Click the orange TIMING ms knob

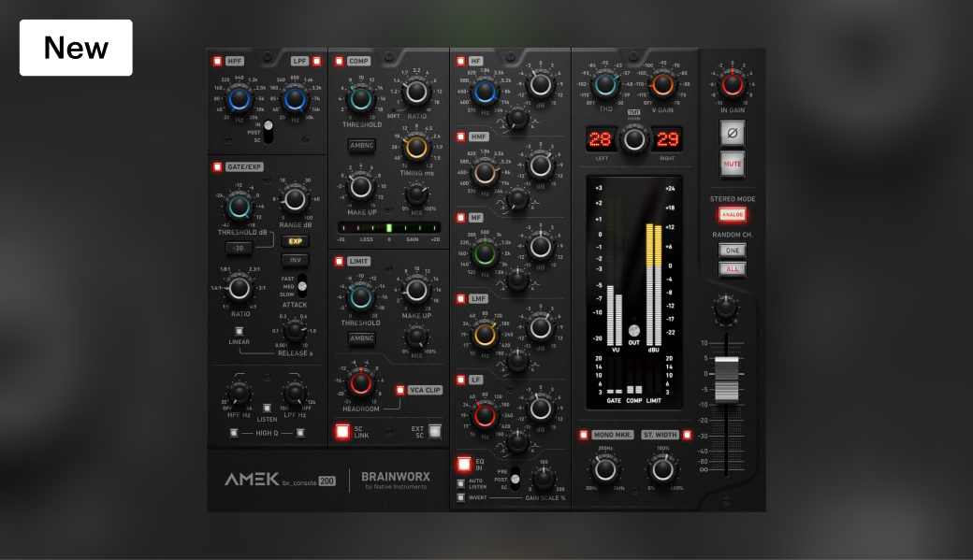coord(416,148)
